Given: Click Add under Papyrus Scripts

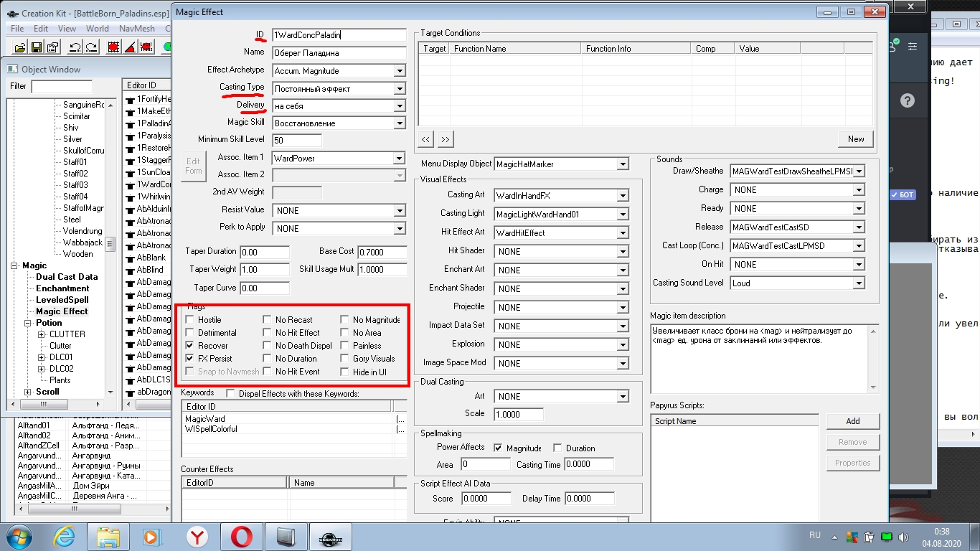Looking at the screenshot, I should tap(852, 421).
